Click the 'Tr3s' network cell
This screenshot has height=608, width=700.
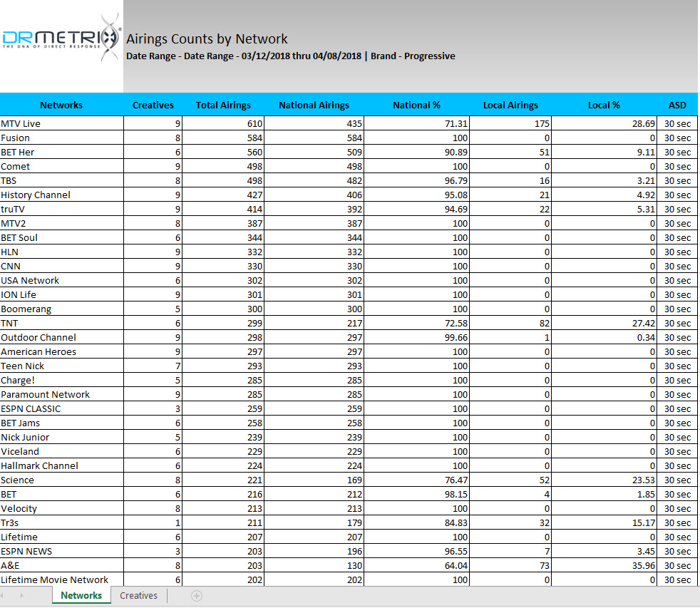coord(61,523)
